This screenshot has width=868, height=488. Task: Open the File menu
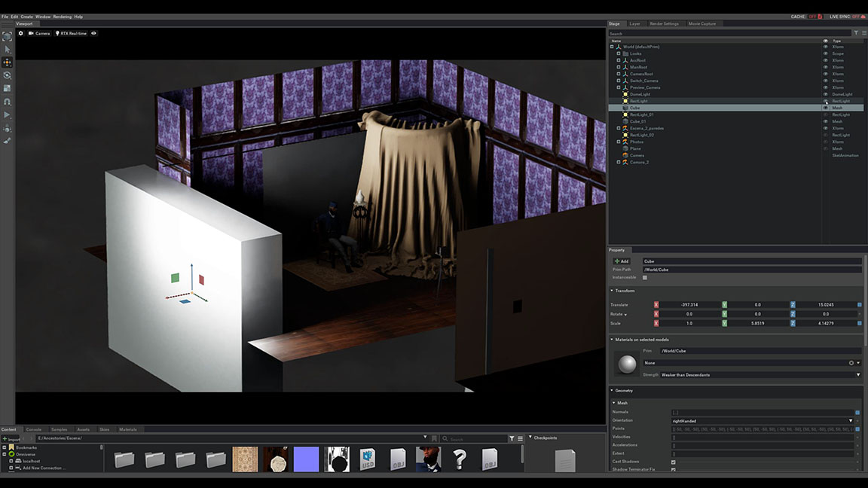[x=5, y=17]
